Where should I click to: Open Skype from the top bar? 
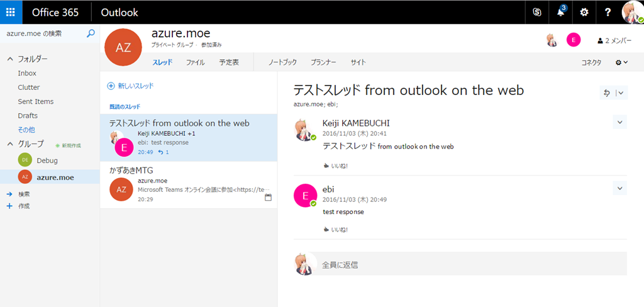537,13
